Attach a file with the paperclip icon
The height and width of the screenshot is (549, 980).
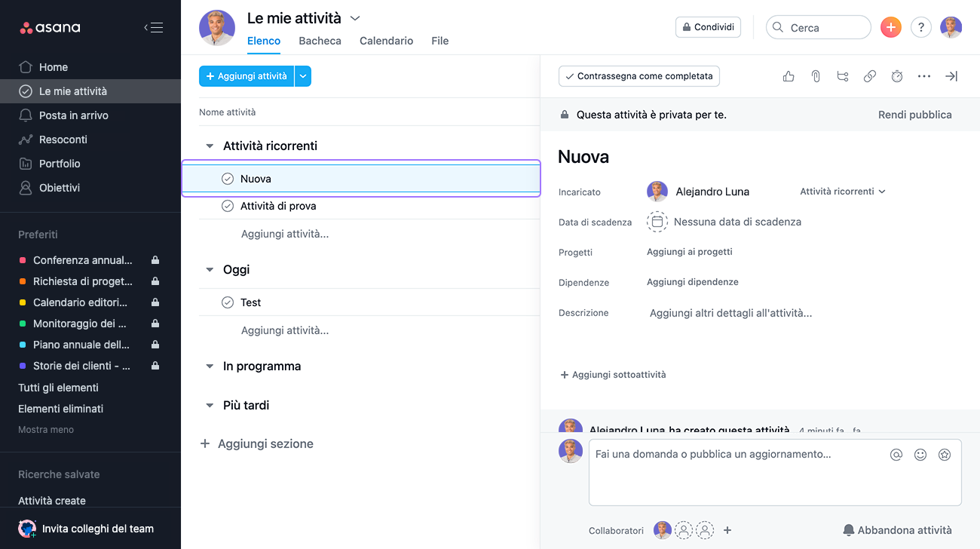tap(816, 76)
